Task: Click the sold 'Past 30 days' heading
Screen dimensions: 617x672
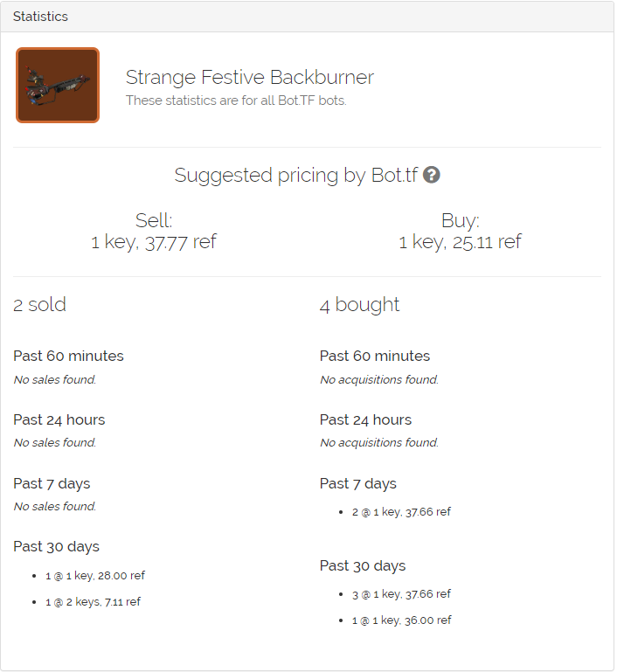Action: pos(56,546)
